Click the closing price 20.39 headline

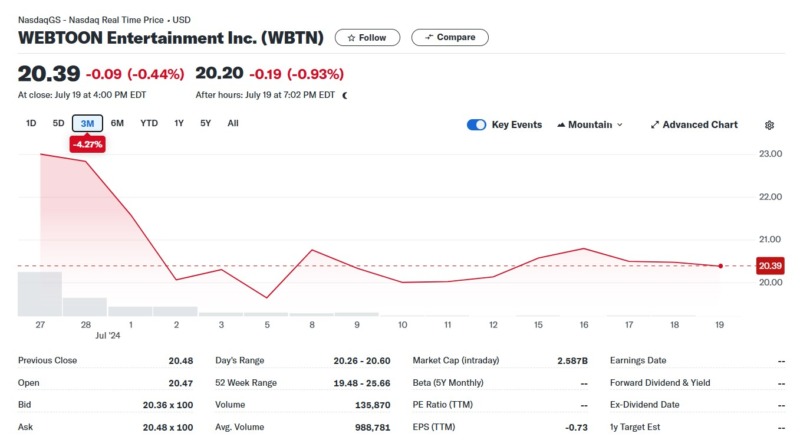[49, 74]
